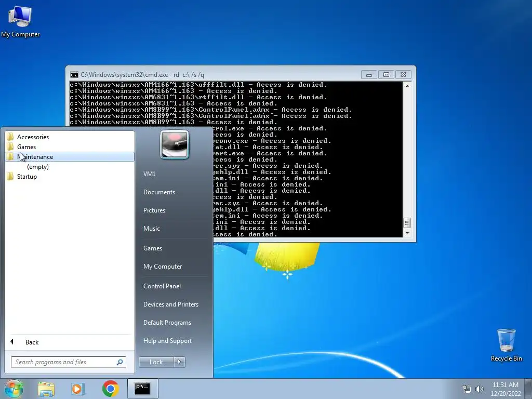Expand the Startup folder
532x399 pixels.
click(70, 177)
